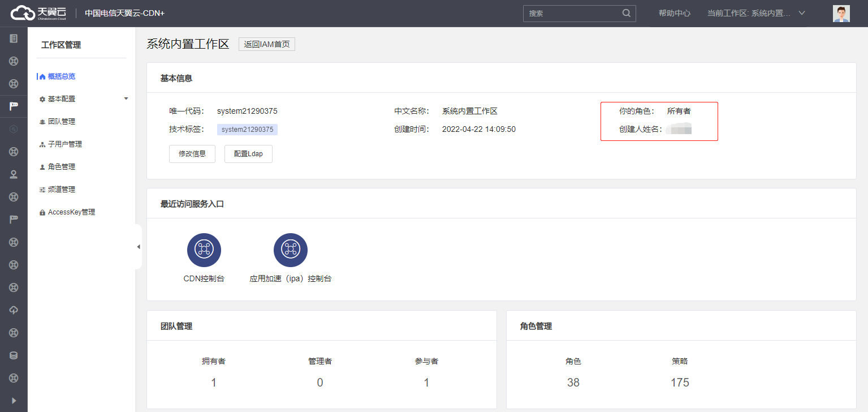
Task: Open AccessKey管理 from sidebar menu
Action: (x=71, y=212)
